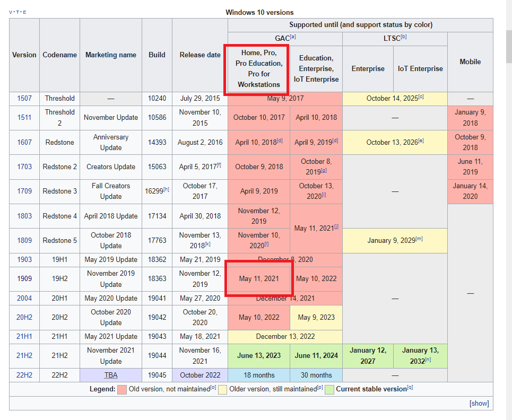Open the 20H2 version link
The width and height of the screenshot is (512, 420).
pos(24,317)
